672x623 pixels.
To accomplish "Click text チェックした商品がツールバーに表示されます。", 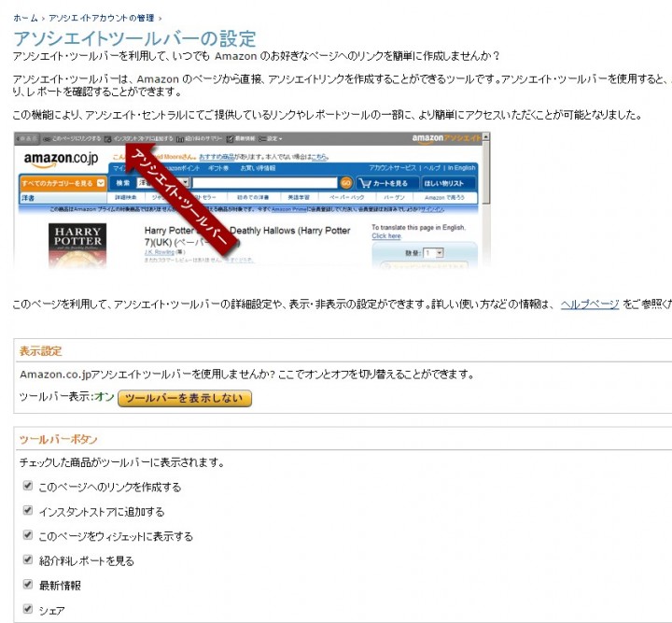I will (122, 462).
